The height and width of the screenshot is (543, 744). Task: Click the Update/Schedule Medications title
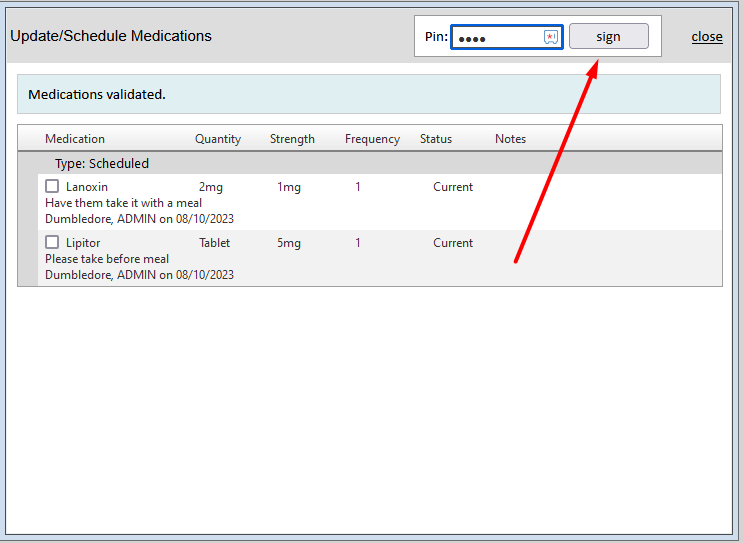(111, 36)
